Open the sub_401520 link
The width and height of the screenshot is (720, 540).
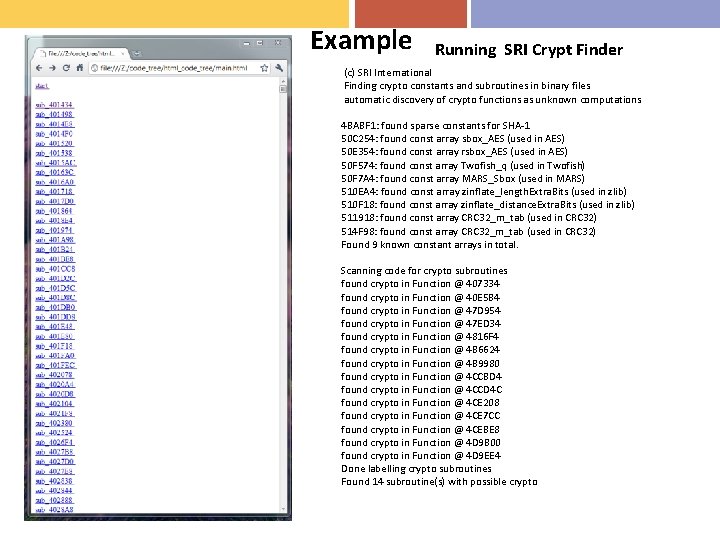(x=54, y=143)
